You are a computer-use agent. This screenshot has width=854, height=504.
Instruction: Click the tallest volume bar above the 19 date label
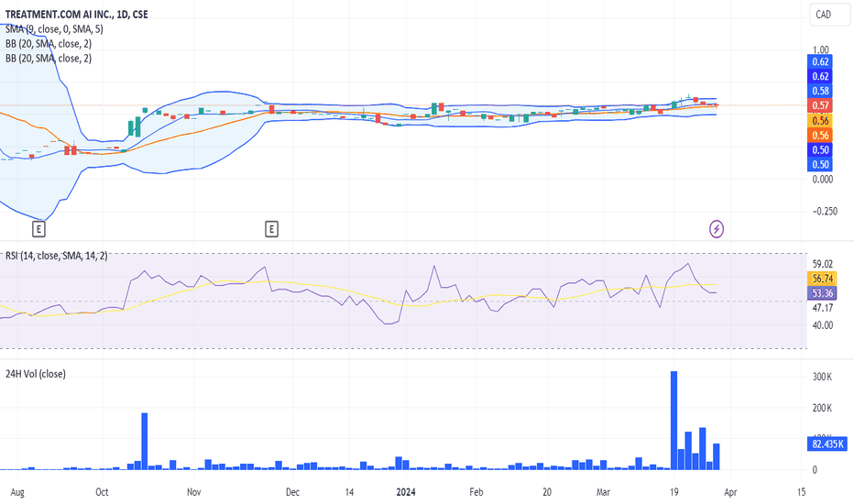(673, 420)
